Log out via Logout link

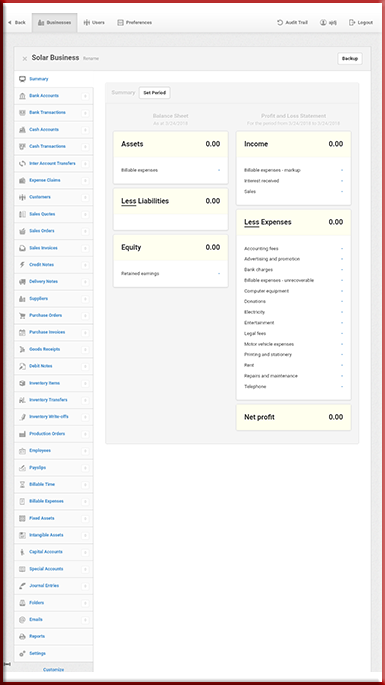[x=361, y=23]
